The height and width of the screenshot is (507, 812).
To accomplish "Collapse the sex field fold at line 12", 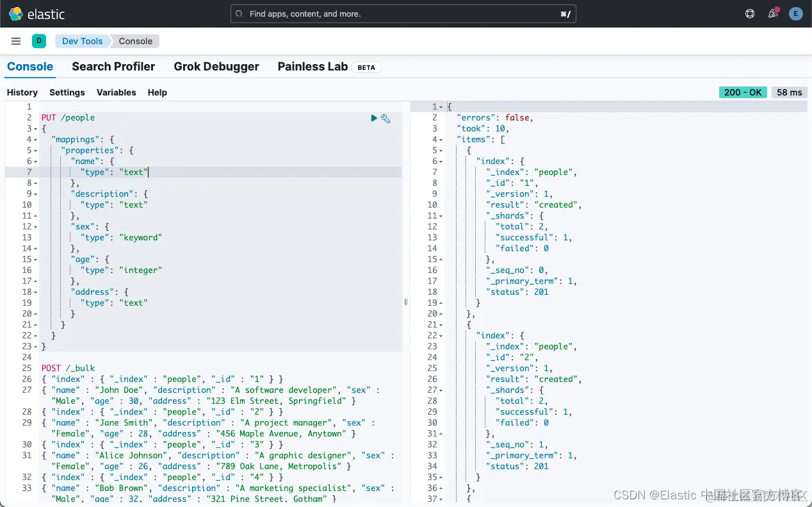I will (x=35, y=227).
